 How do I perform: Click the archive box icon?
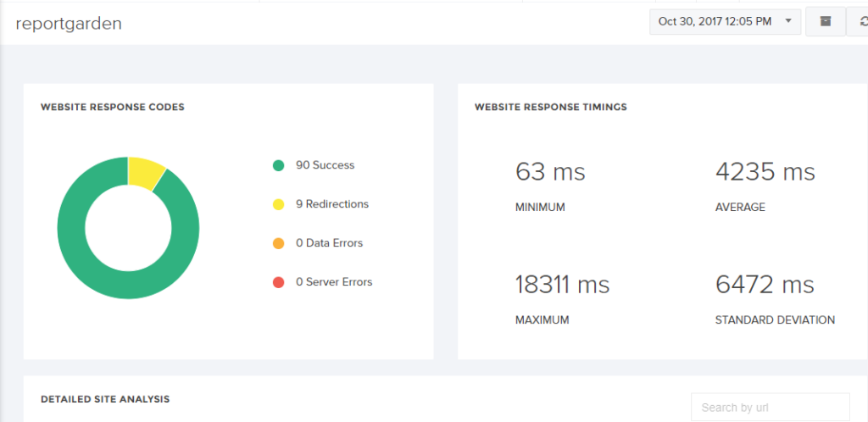[825, 22]
